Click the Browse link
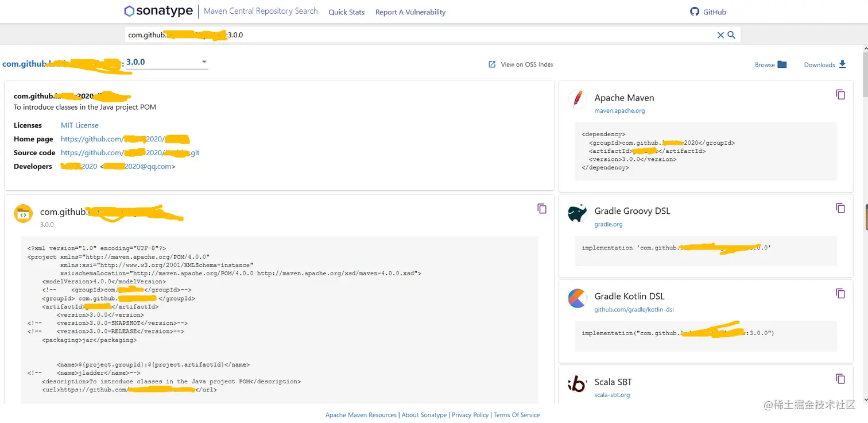The image size is (868, 423). point(765,65)
